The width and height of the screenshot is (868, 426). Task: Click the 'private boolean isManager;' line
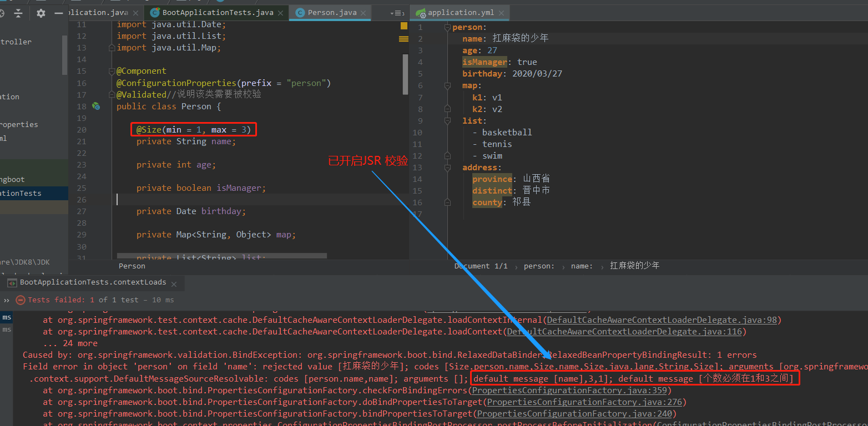coord(201,188)
